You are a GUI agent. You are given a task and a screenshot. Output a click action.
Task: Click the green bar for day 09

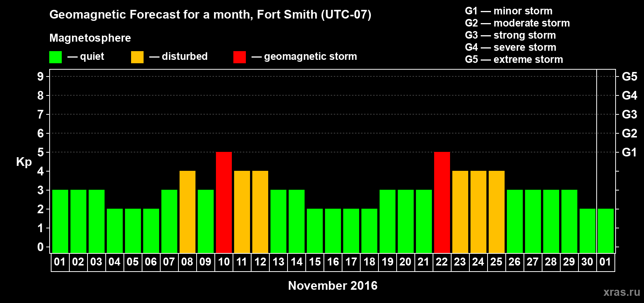click(206, 221)
